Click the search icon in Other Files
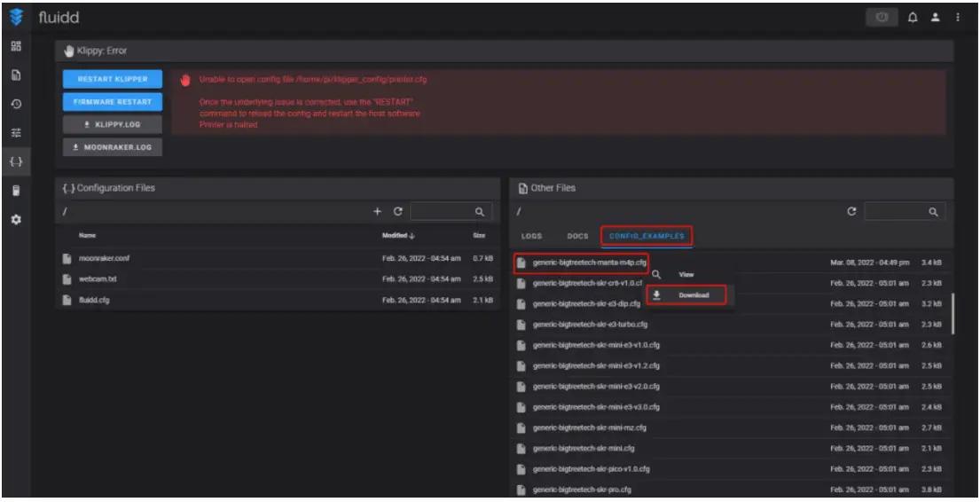Screen dimensions: 980x502 (x=933, y=212)
